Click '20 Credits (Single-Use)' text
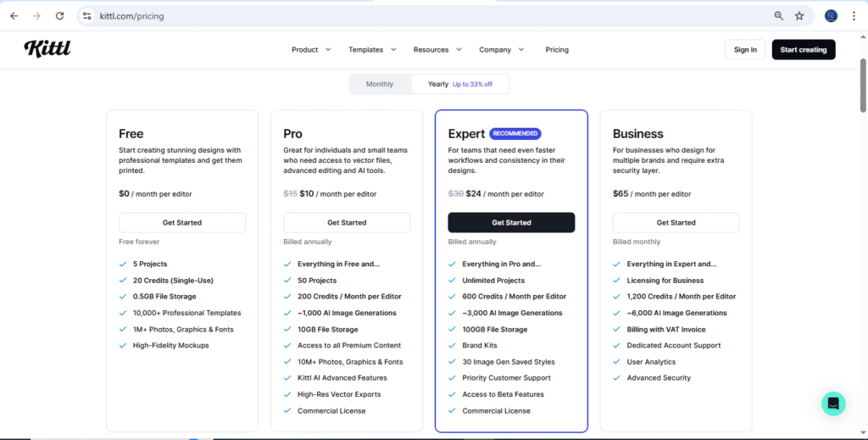Viewport: 868px width, 440px height. click(x=173, y=281)
